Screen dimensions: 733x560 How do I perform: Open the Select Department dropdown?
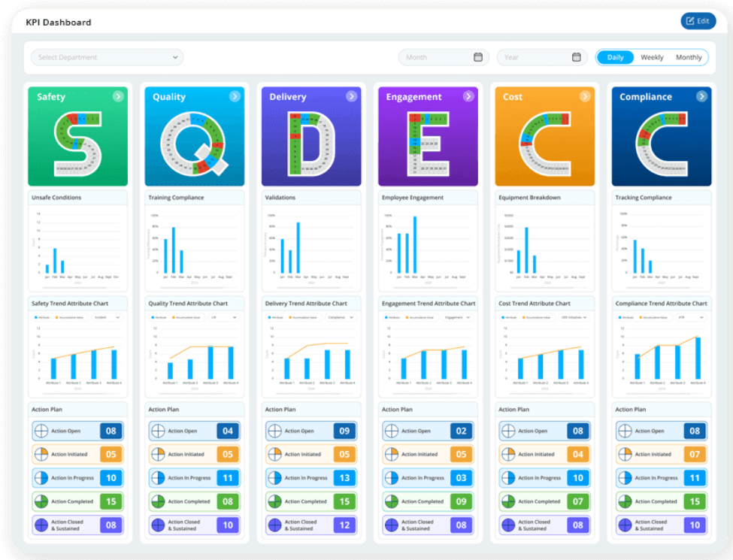pos(107,57)
